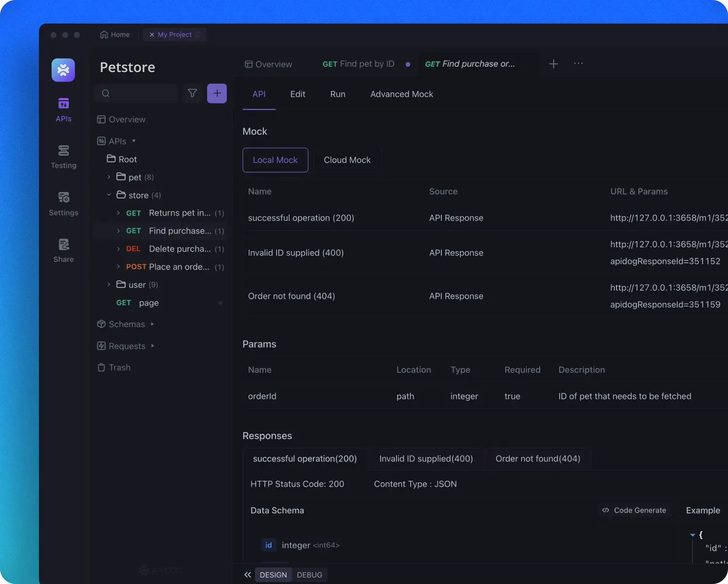Open the APIs sidebar section
728x584 pixels.
(63, 110)
